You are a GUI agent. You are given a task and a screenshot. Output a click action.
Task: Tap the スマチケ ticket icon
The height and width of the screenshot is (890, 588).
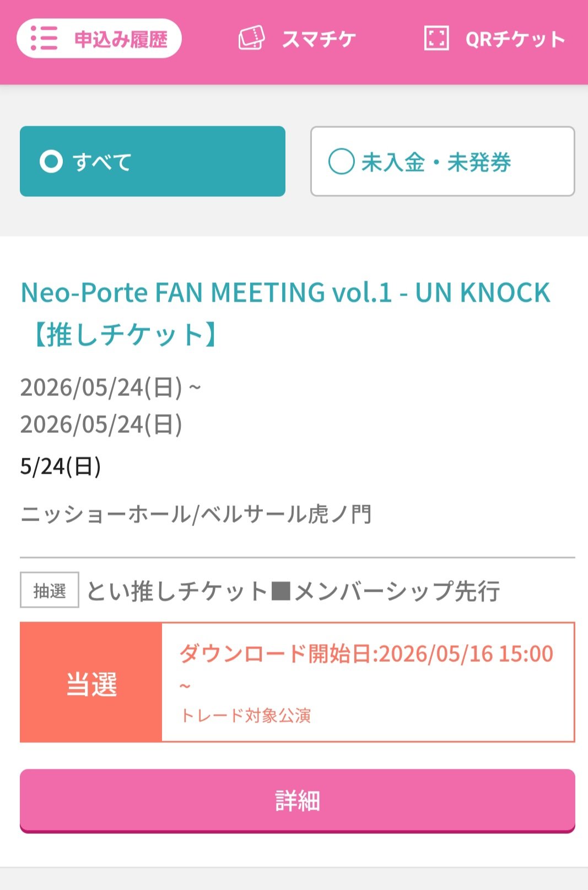pos(251,39)
